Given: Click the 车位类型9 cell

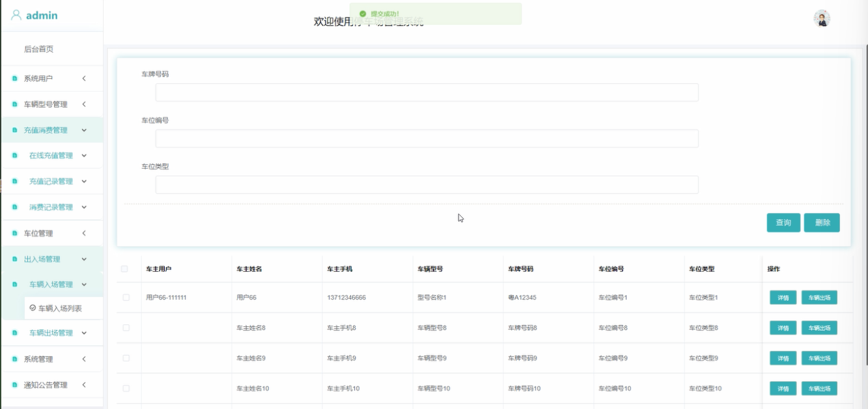Looking at the screenshot, I should pos(704,358).
